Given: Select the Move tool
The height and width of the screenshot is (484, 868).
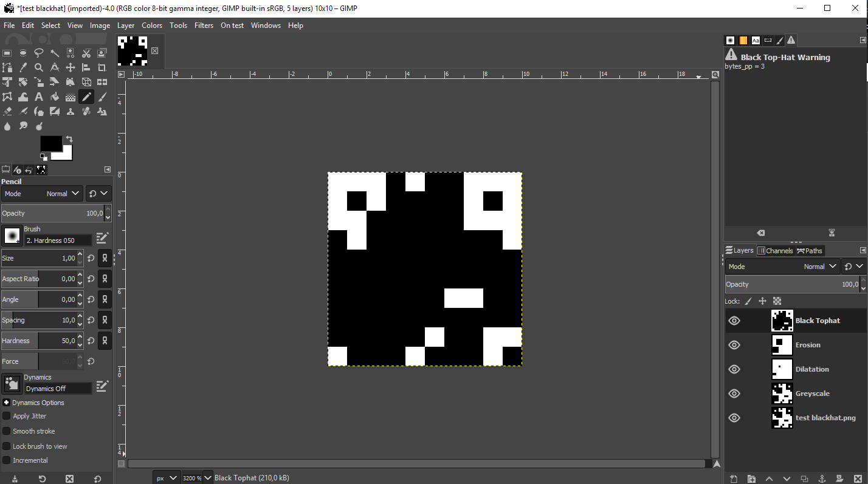Looking at the screenshot, I should pyautogui.click(x=71, y=67).
